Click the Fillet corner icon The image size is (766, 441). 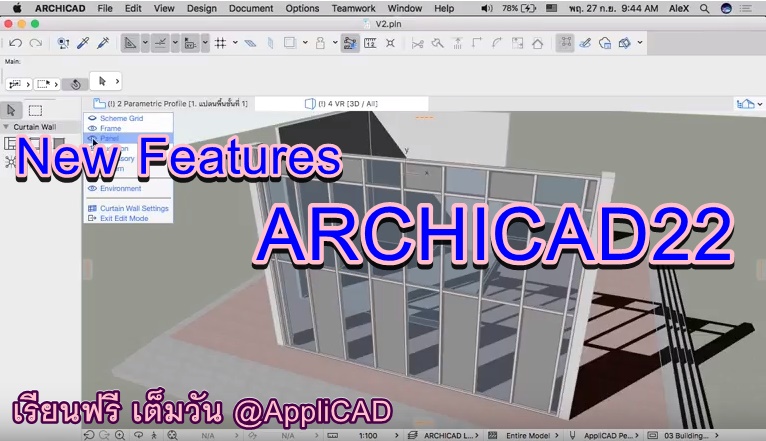click(477, 43)
